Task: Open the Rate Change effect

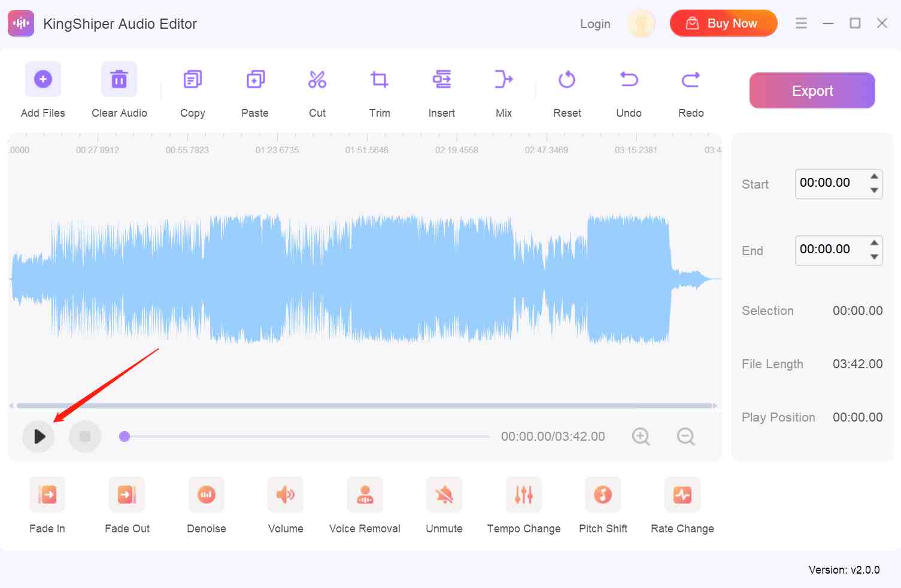Action: click(x=682, y=495)
